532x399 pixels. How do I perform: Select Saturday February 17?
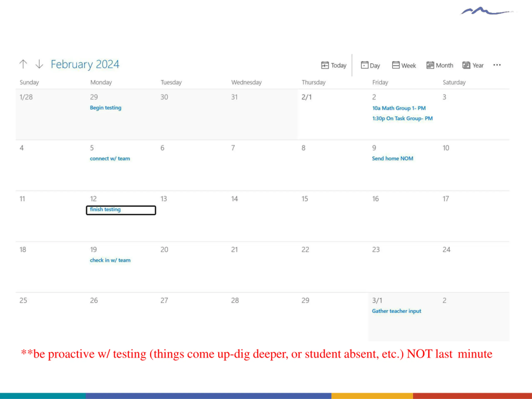[x=446, y=199]
